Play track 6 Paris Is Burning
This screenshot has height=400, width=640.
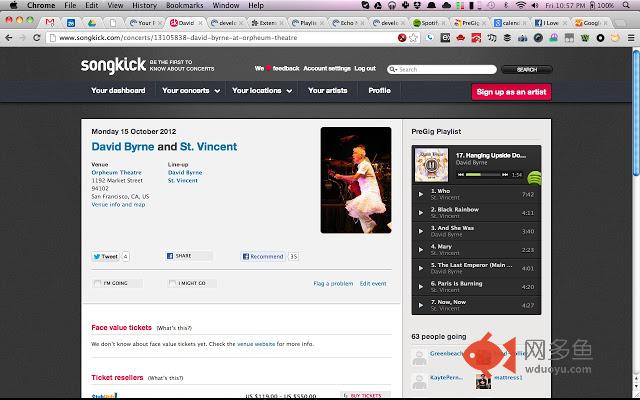tap(421, 287)
